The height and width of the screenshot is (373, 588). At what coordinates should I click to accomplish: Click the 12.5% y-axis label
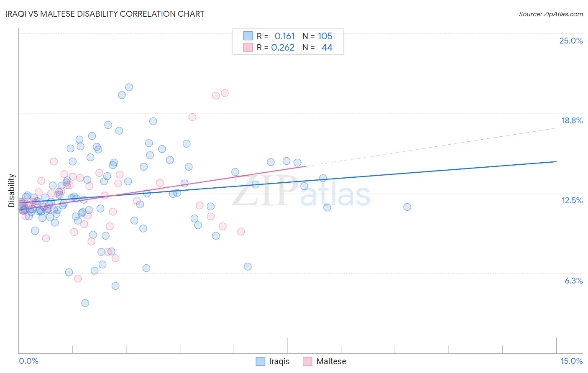(x=572, y=200)
